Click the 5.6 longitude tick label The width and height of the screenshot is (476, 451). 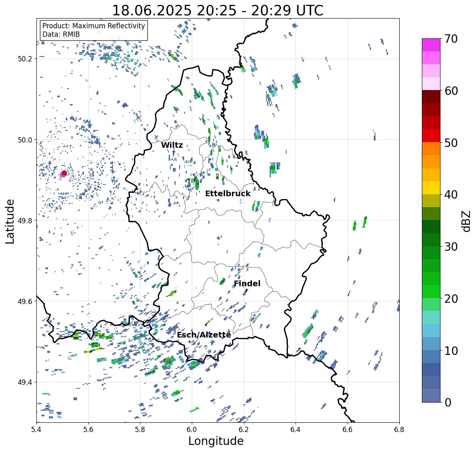point(88,429)
